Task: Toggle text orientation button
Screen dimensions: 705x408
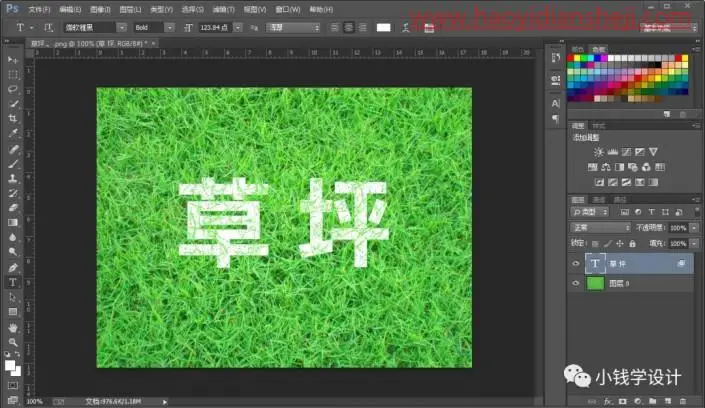Action: [x=48, y=28]
